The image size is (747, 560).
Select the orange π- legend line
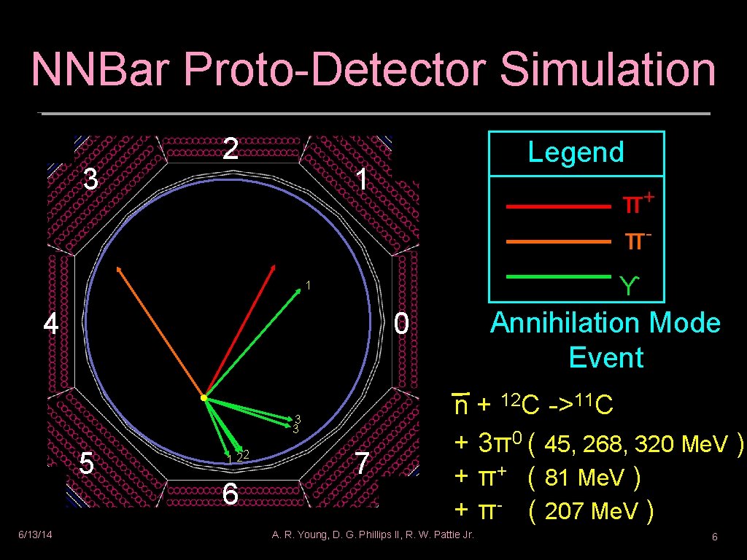558,241
